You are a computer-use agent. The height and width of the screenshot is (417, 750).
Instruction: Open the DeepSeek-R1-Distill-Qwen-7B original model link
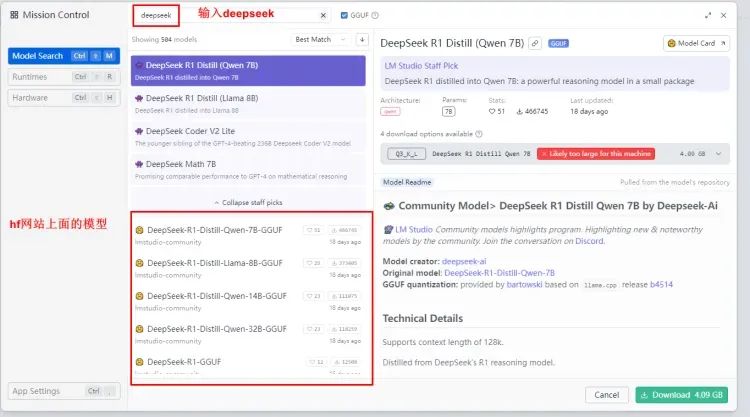coord(499,273)
